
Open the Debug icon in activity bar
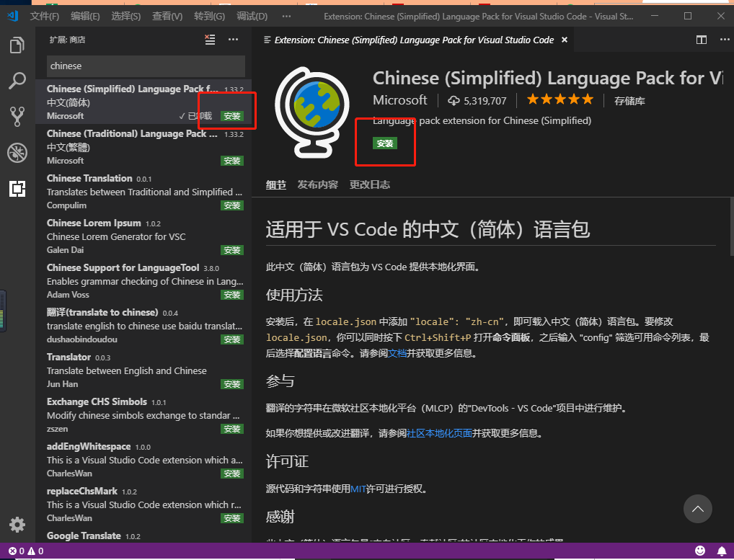pyautogui.click(x=17, y=153)
